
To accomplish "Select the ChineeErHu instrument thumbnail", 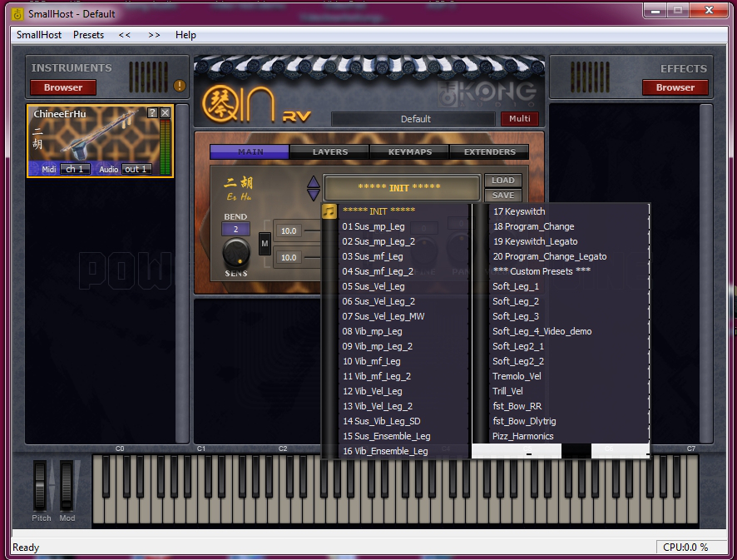I will pyautogui.click(x=100, y=141).
